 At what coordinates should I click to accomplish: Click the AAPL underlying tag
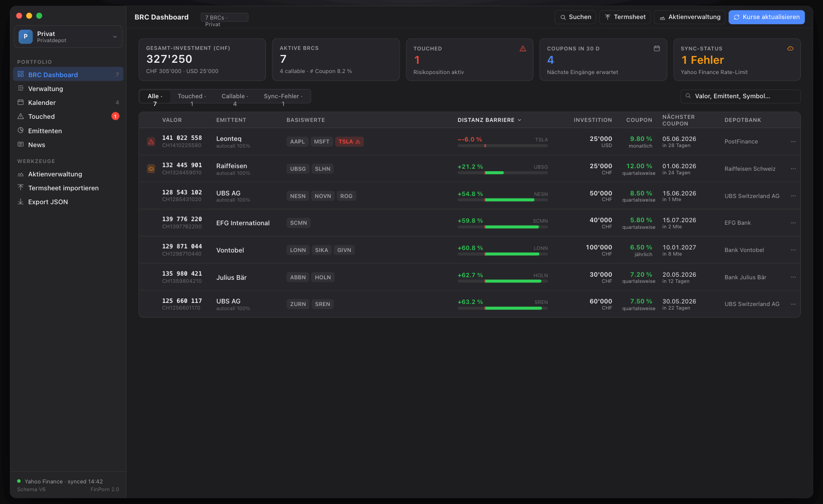pyautogui.click(x=297, y=141)
